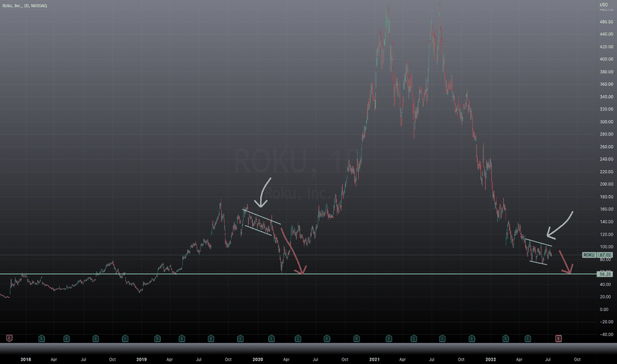Click the red upcoming earnings marker after July 2022
The height and width of the screenshot is (364, 617).
558,338
